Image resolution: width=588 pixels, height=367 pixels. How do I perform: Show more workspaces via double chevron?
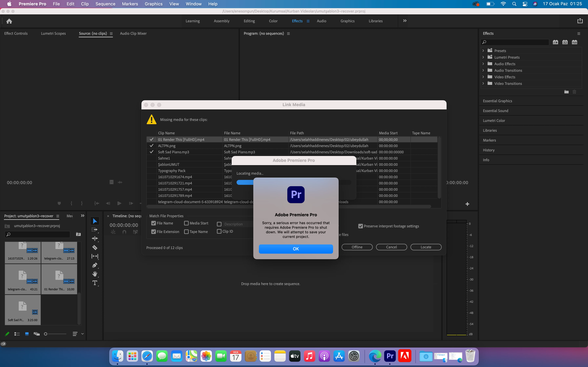(x=405, y=21)
